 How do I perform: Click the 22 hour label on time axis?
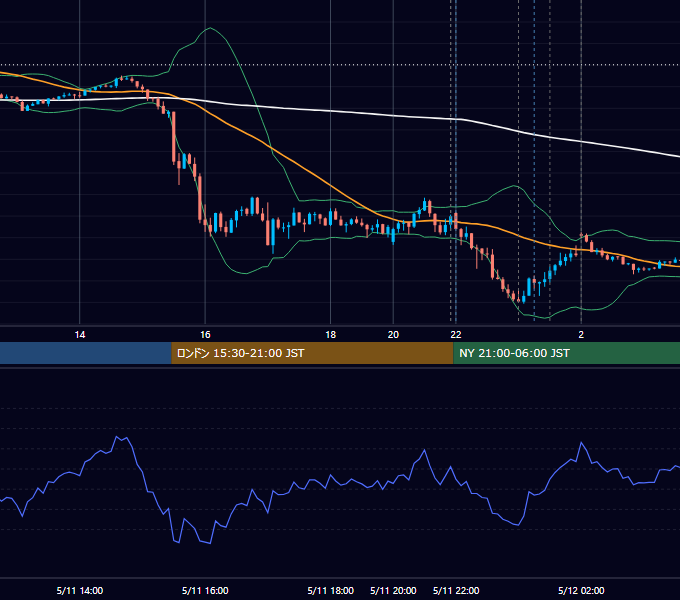(456, 335)
